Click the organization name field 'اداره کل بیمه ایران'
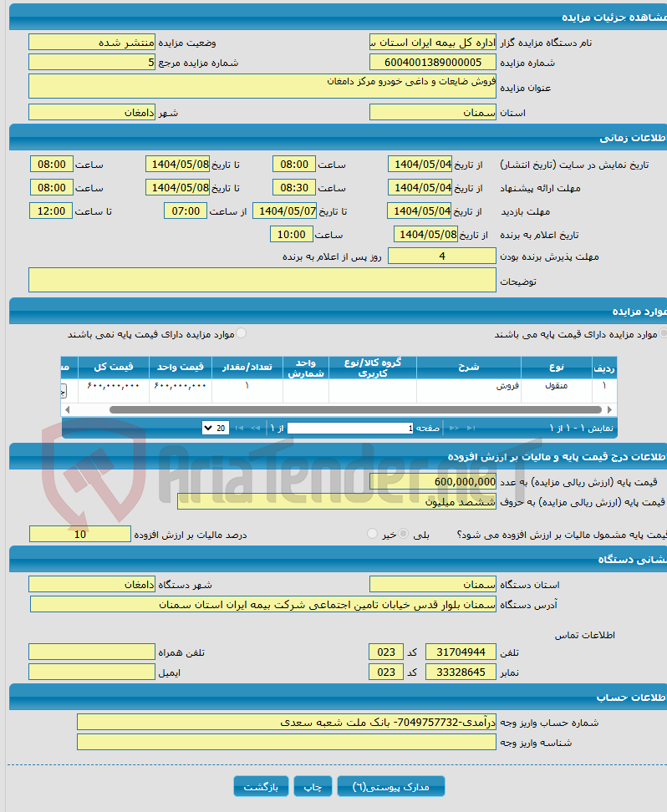This screenshot has height=812, width=667. tap(433, 43)
